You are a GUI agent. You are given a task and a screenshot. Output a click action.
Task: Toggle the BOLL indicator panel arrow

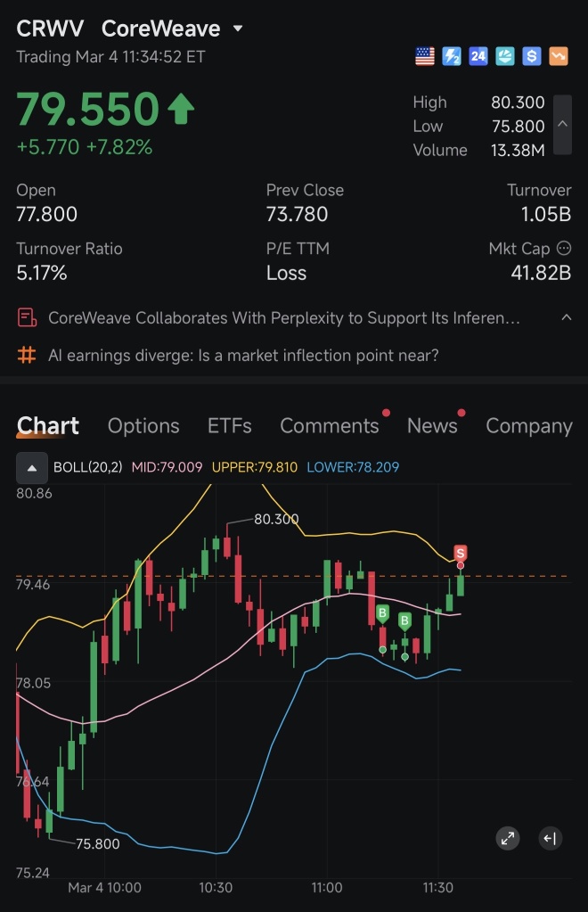tap(32, 468)
